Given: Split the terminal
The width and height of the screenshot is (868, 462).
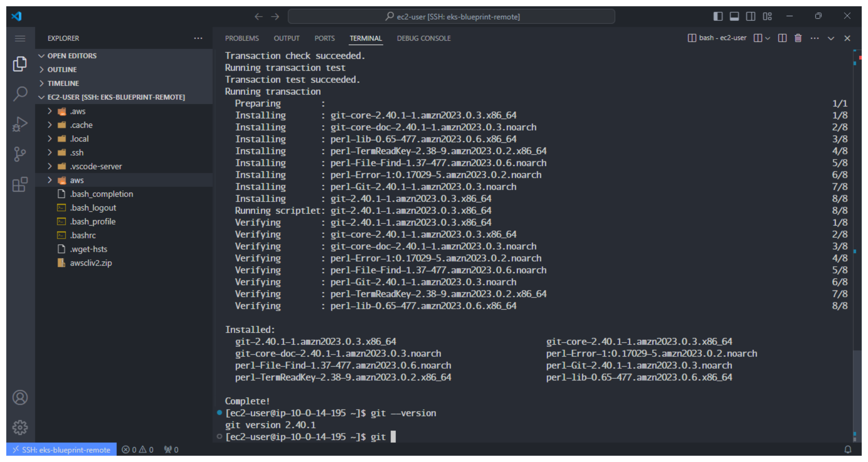Looking at the screenshot, I should pyautogui.click(x=782, y=38).
